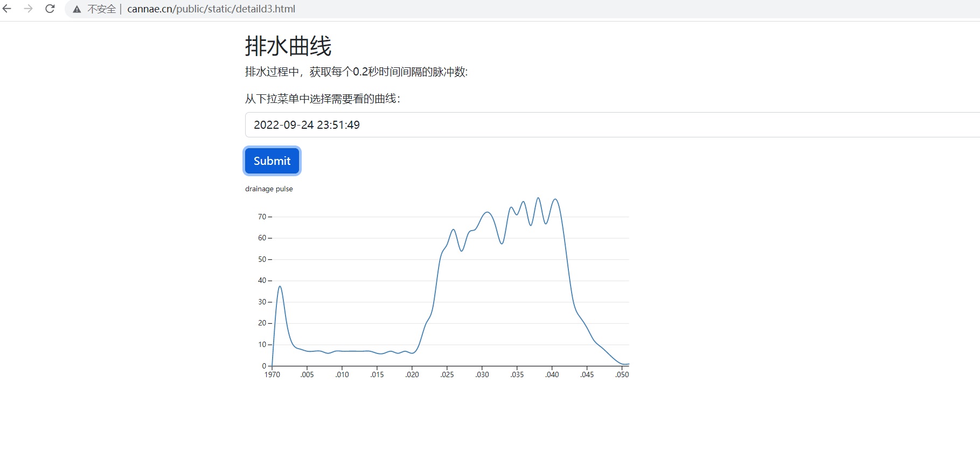Click the 从下拉菜单中选择 instruction label
Image resolution: width=980 pixels, height=465 pixels.
point(323,99)
